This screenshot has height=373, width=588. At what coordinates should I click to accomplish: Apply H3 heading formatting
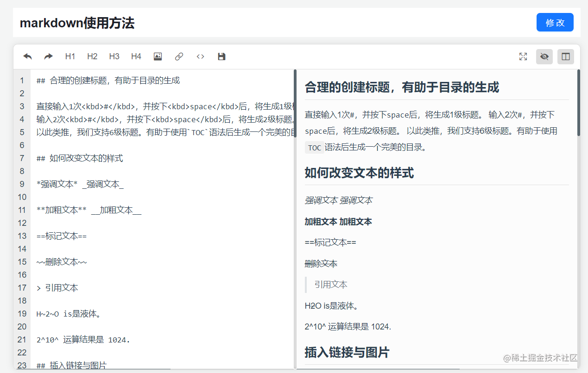[x=114, y=56]
